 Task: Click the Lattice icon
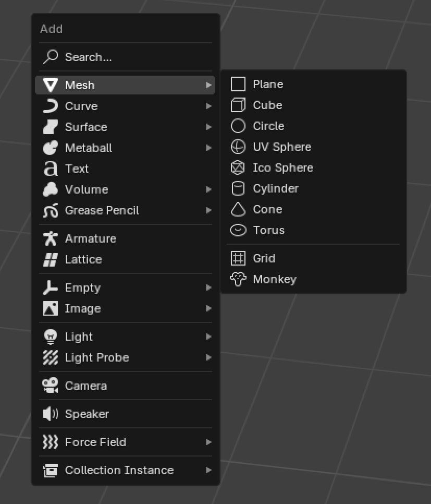click(51, 260)
